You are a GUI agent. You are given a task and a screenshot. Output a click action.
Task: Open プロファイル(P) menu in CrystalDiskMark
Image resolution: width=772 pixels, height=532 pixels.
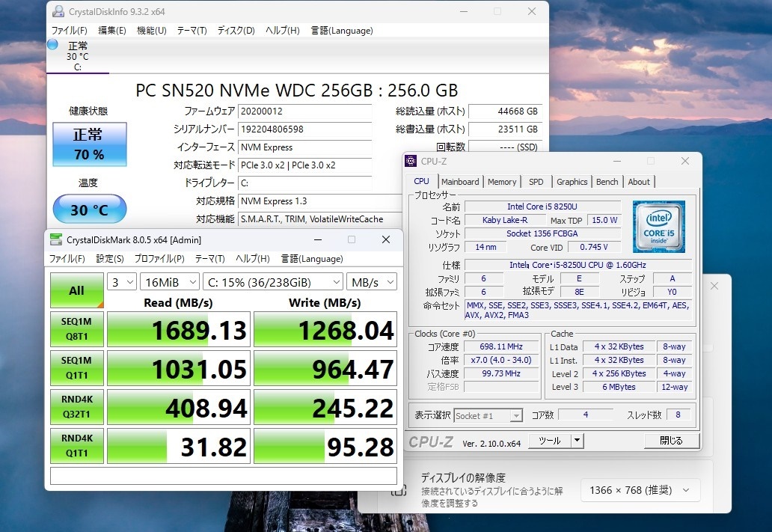pyautogui.click(x=159, y=259)
